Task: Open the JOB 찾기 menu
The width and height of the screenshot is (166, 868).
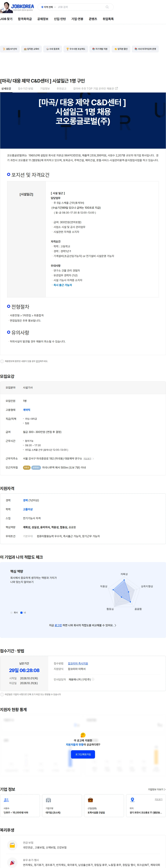Action: 6,19
